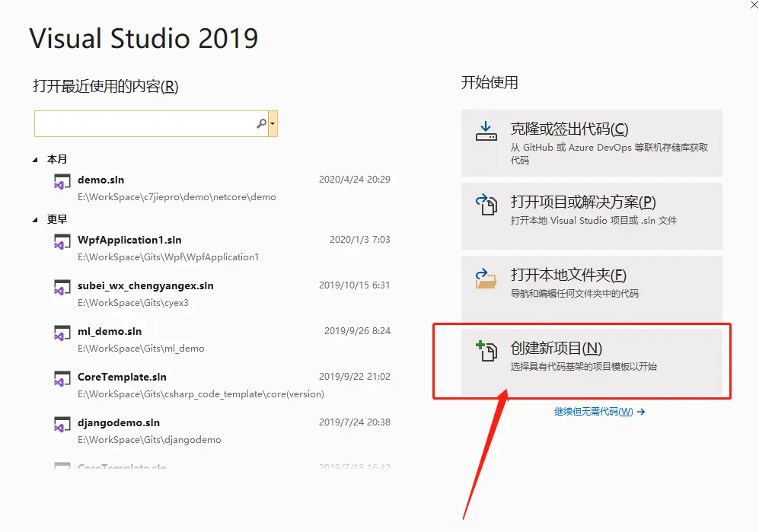
Task: Click the solution icon beside CoreTemplate.sln dated 2019/9/22
Action: 62,379
